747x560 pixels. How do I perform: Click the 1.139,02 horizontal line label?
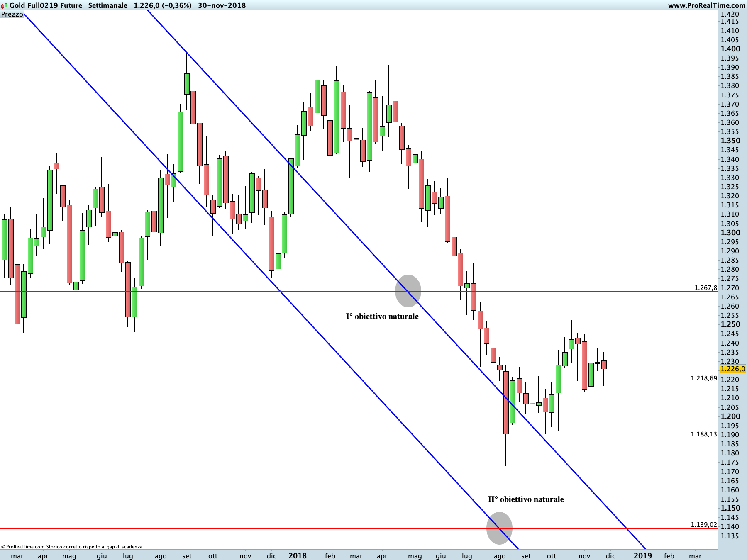(704, 524)
